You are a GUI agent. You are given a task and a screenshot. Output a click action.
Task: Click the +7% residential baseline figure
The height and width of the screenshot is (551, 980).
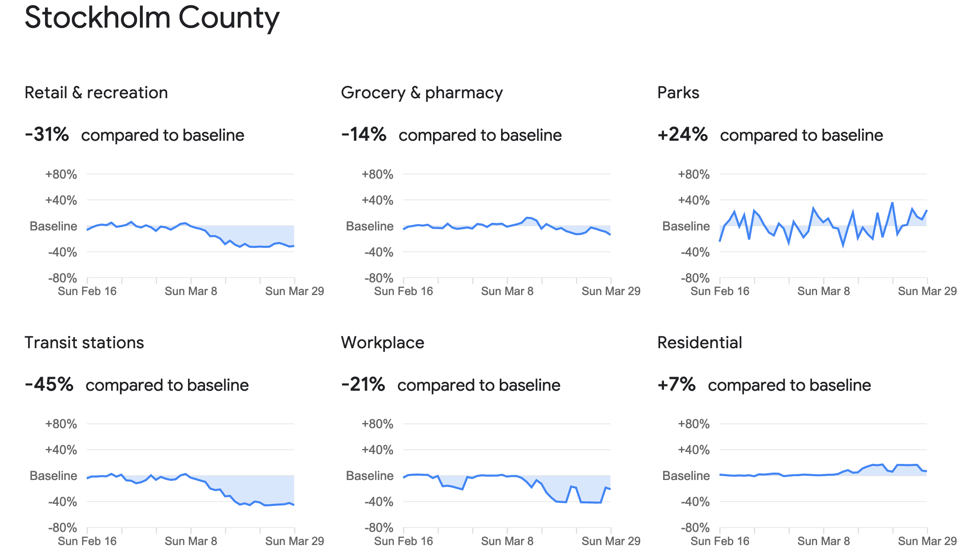tap(676, 385)
